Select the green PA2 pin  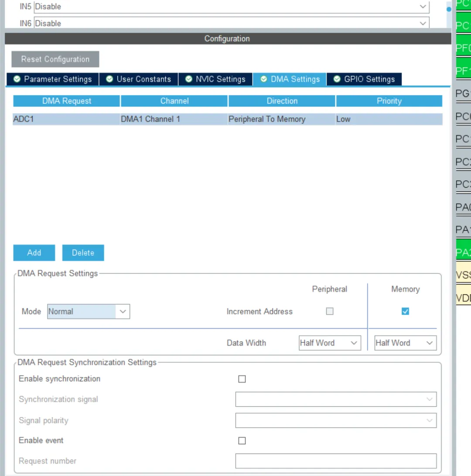click(x=463, y=252)
